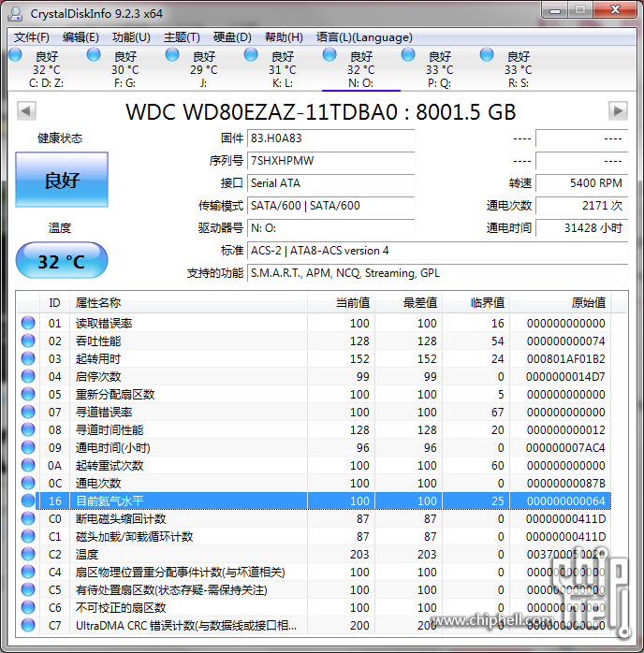Select the K: L: disk tab
Image resolution: width=644 pixels, height=653 pixels.
[282, 69]
